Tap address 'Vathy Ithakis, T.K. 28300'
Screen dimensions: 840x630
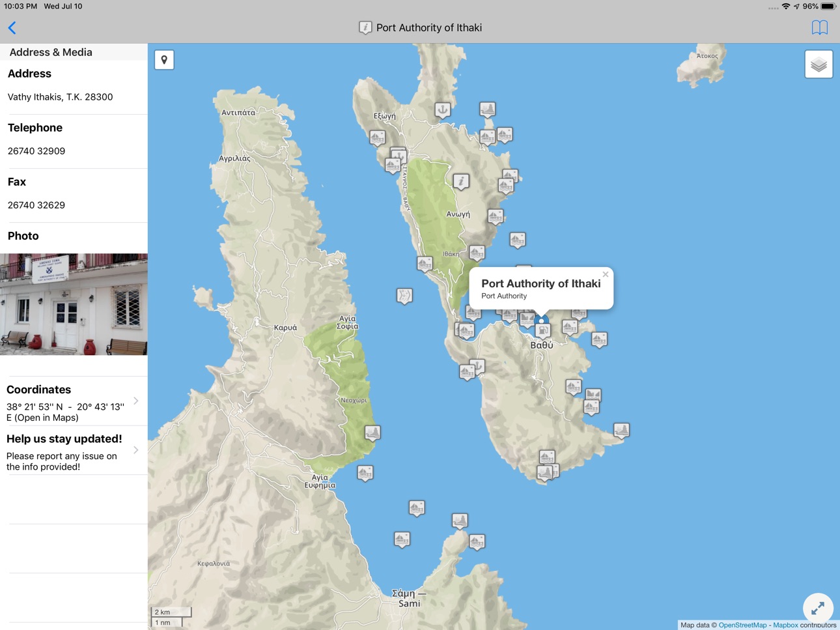click(x=60, y=97)
